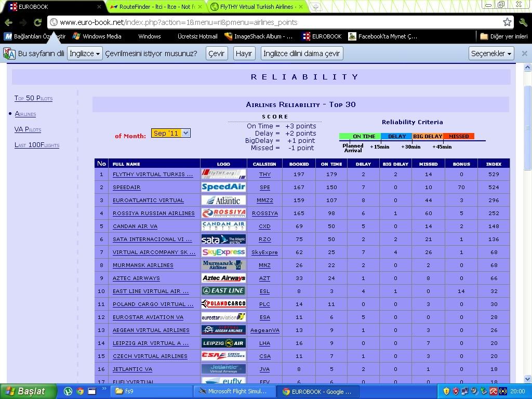Open the ROSSIYA RUSSIAN AIRLINES link

[x=154, y=214]
